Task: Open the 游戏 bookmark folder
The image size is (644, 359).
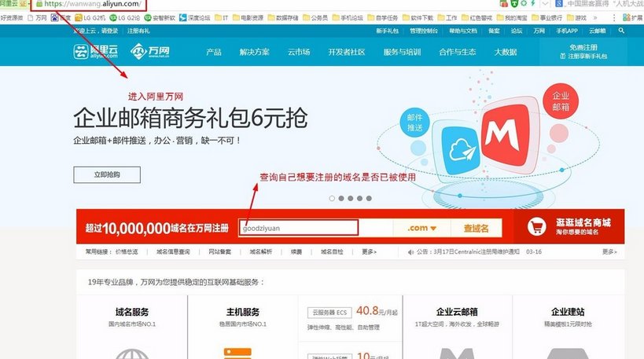Action: [x=576, y=17]
